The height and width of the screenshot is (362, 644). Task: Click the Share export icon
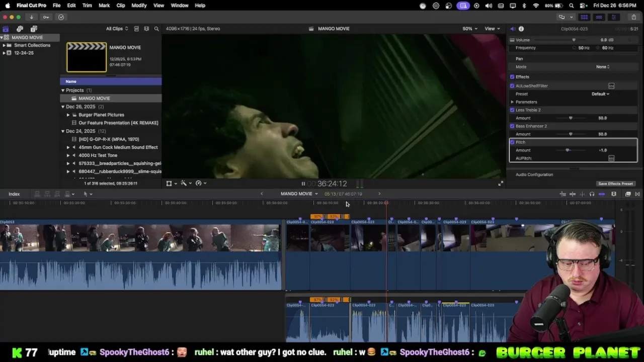coord(633,17)
